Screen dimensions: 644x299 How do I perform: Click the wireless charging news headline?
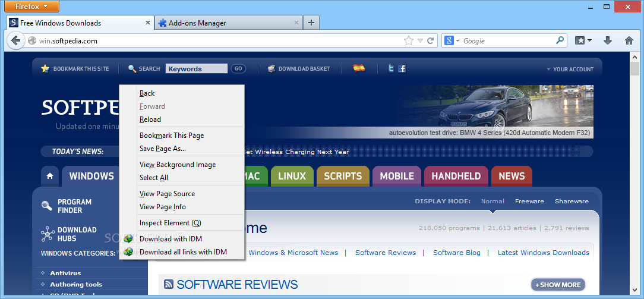click(296, 152)
